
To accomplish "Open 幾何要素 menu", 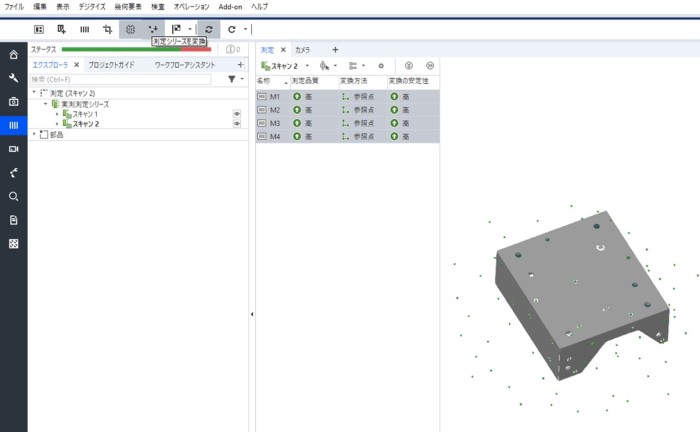I will (x=128, y=7).
